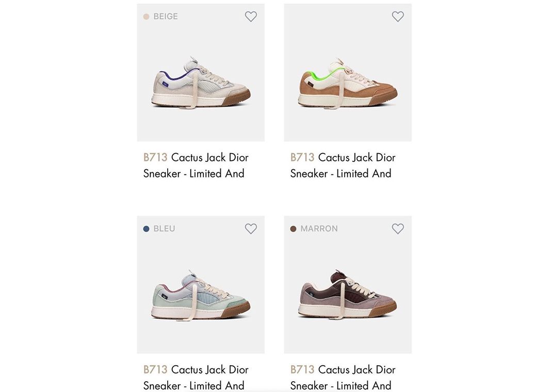Open beige B713 Cactus Jack Dior product title

click(196, 165)
